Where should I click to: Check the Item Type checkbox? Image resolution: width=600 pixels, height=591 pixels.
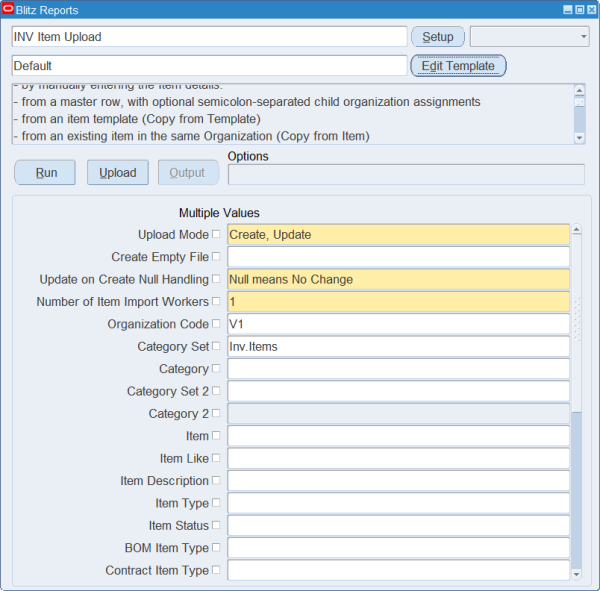pyautogui.click(x=216, y=503)
